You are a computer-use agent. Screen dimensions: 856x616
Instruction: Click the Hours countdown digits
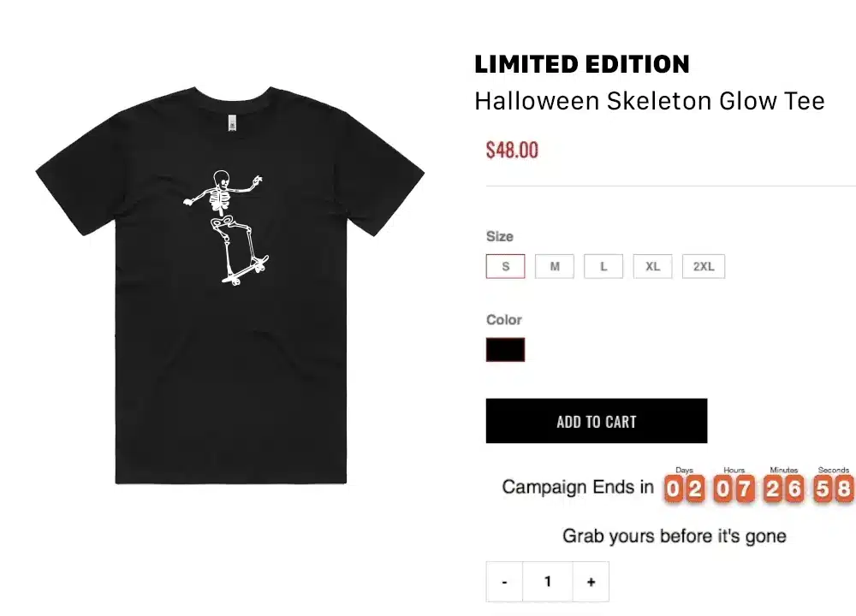click(x=734, y=489)
